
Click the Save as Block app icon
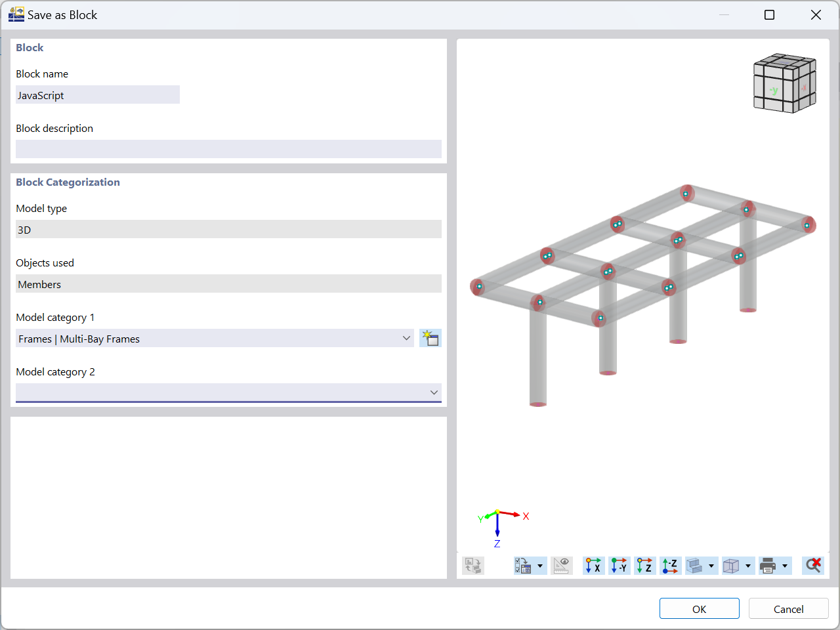(x=16, y=14)
